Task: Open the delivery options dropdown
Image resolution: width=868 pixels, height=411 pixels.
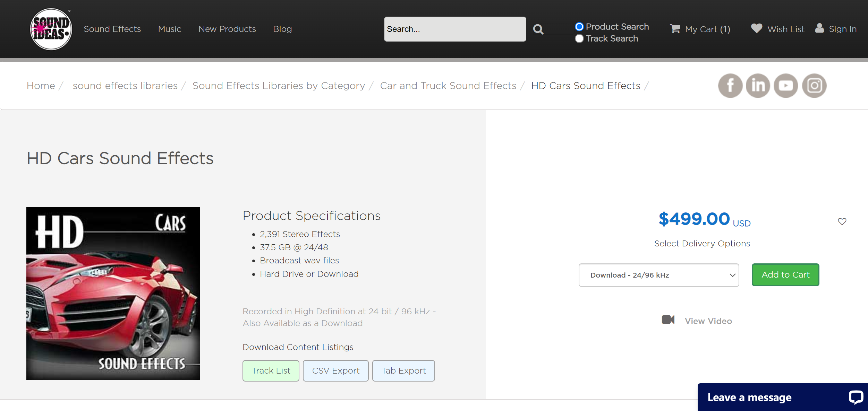Action: pos(658,275)
